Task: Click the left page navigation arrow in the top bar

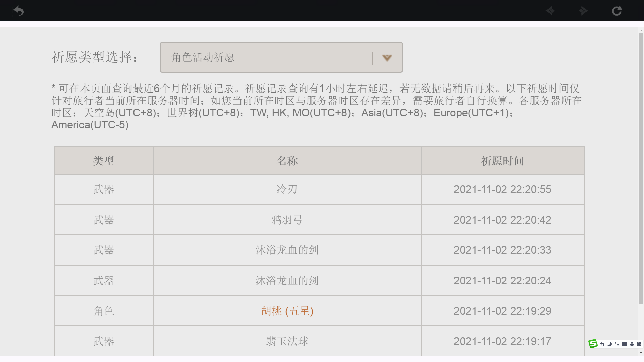Action: pos(550,11)
